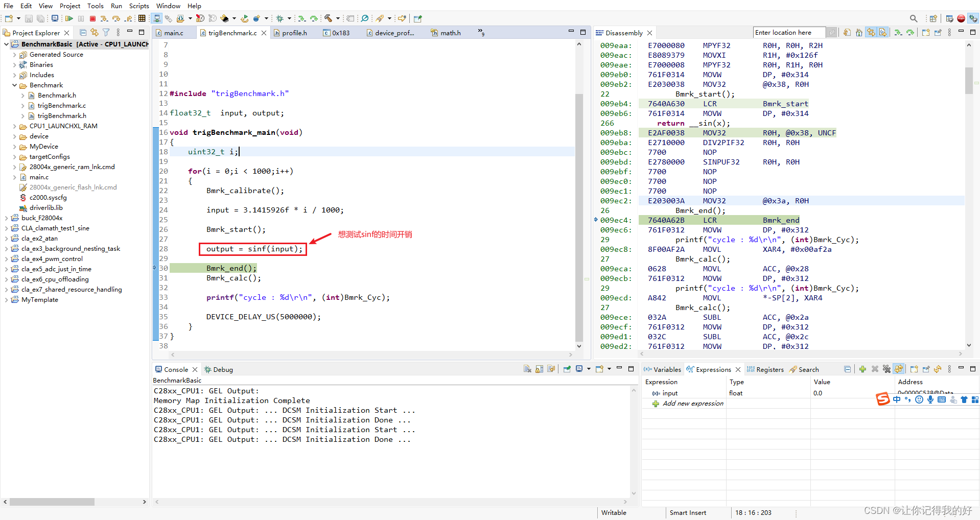Click the Step Return toolbar icon

click(x=128, y=18)
